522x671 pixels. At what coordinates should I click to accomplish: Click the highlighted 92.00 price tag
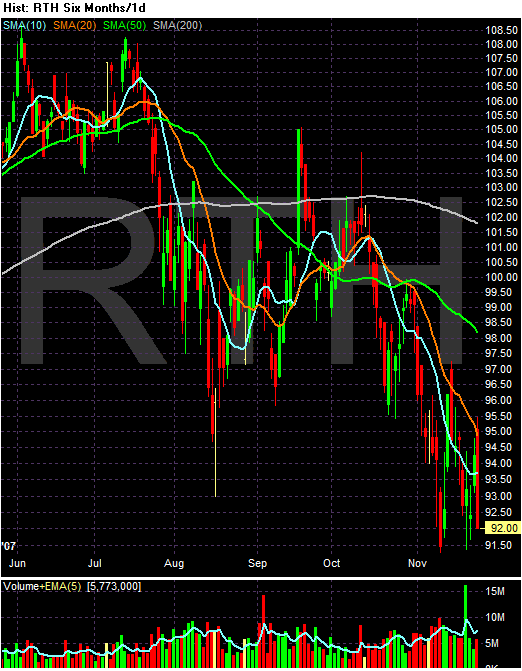504,528
